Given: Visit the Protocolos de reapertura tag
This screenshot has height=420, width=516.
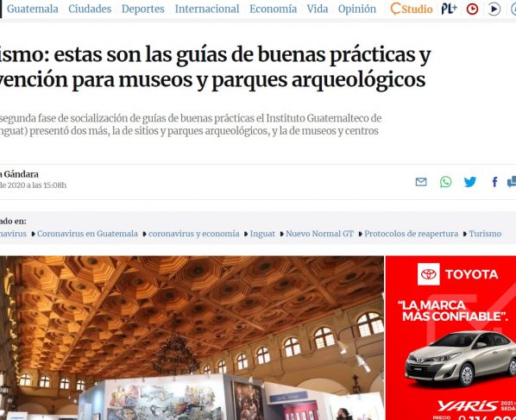Looking at the screenshot, I should coord(411,234).
